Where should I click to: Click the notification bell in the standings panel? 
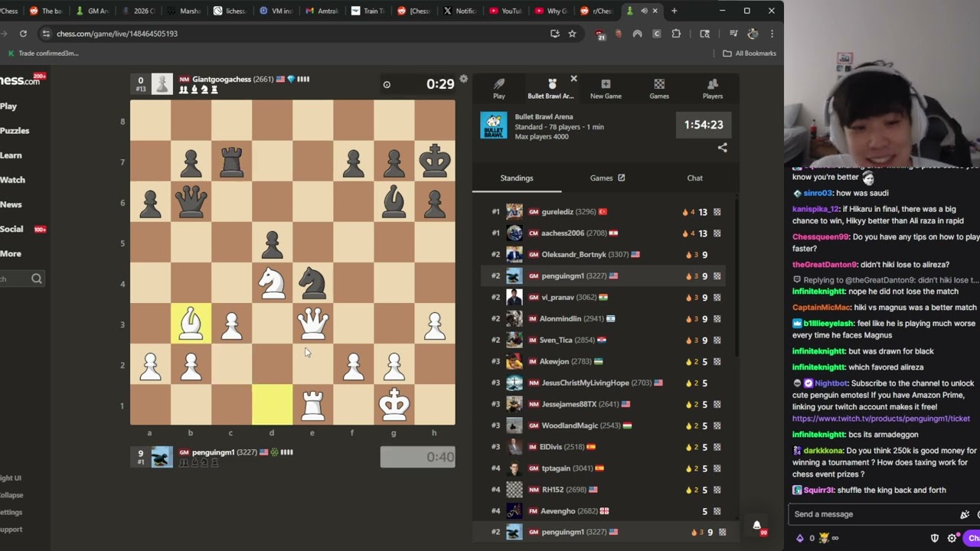[x=756, y=526]
